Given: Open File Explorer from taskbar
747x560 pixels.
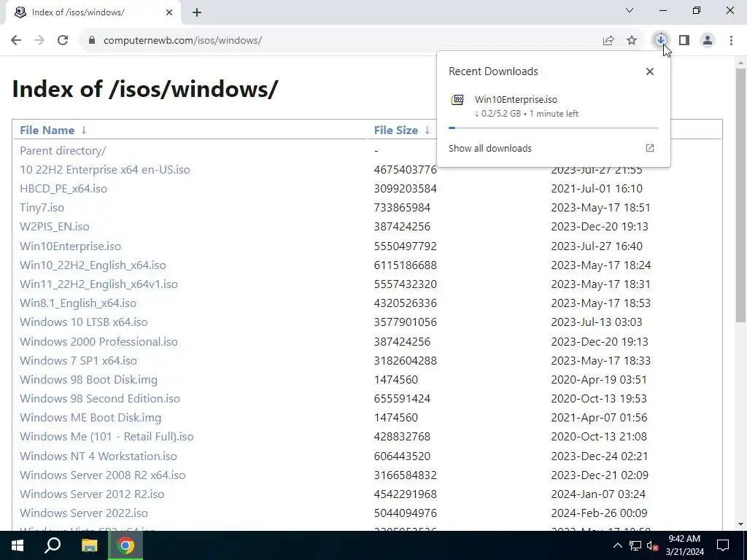Looking at the screenshot, I should 89,545.
